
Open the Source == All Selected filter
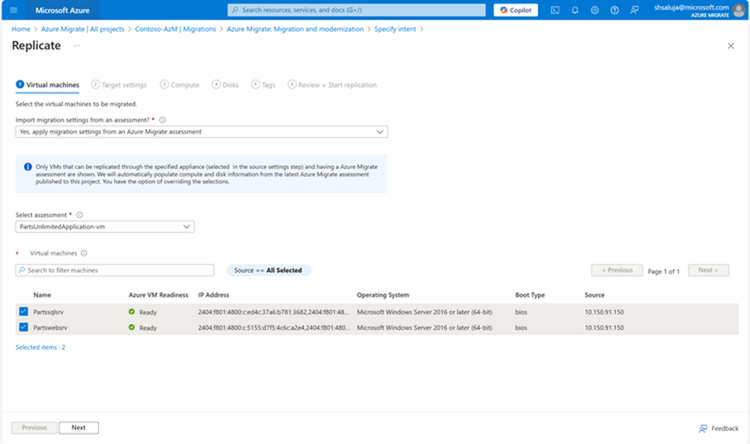click(268, 270)
